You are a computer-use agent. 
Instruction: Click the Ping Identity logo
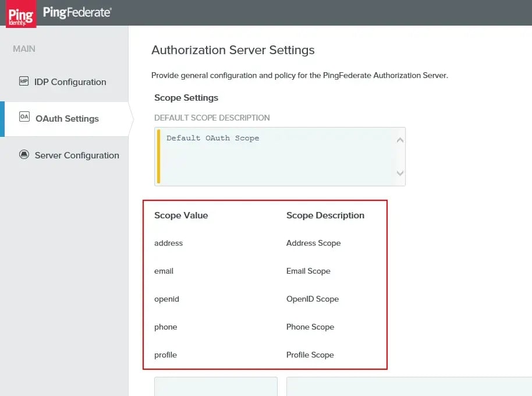coord(20,14)
